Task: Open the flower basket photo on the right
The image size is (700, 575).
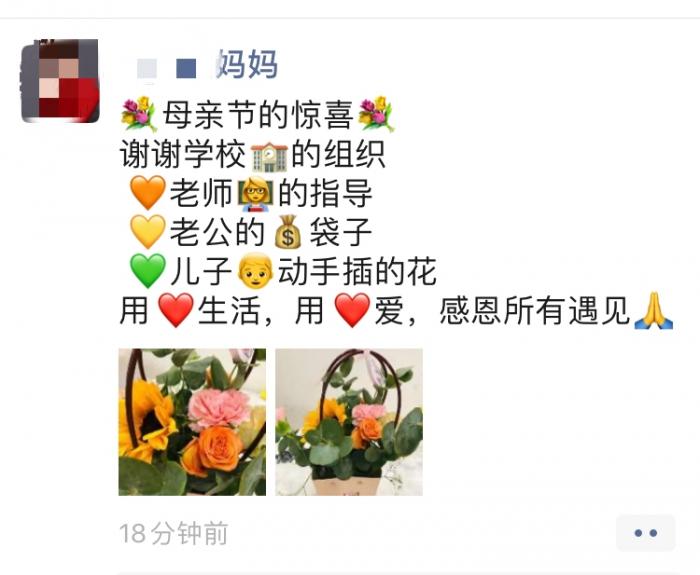Action: (349, 422)
